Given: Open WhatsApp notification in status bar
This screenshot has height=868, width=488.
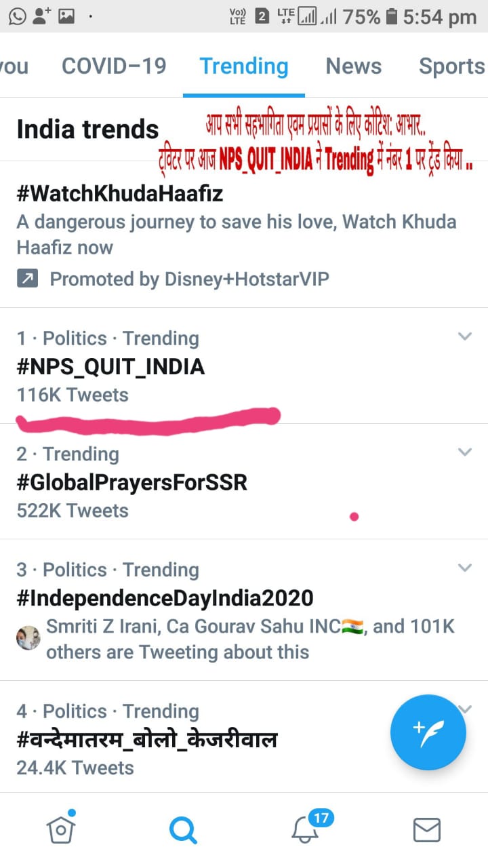Looking at the screenshot, I should (x=17, y=16).
